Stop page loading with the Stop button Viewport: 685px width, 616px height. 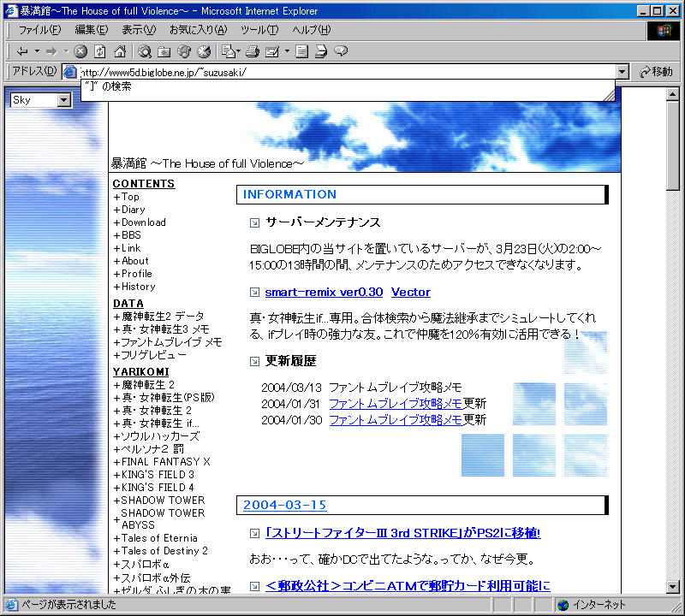pos(80,51)
